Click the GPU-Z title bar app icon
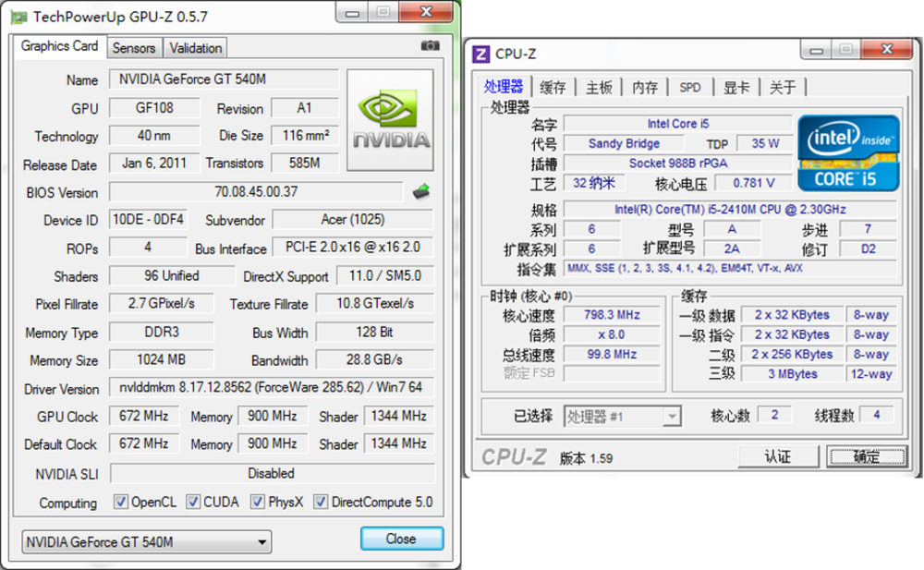The image size is (924, 570). click(18, 17)
